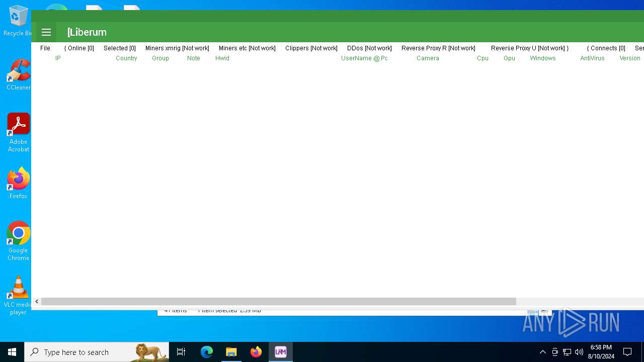
Task: Open Clippers [Not work] menu
Action: click(x=311, y=48)
